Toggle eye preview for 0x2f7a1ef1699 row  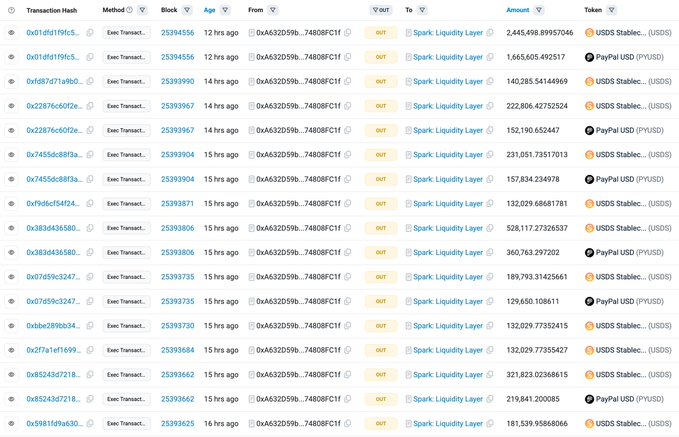click(11, 350)
